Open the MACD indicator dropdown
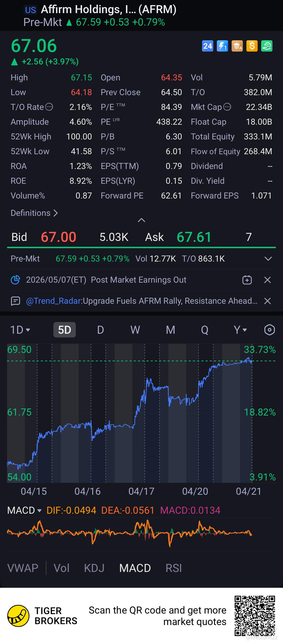The image size is (283, 644). pos(24,510)
